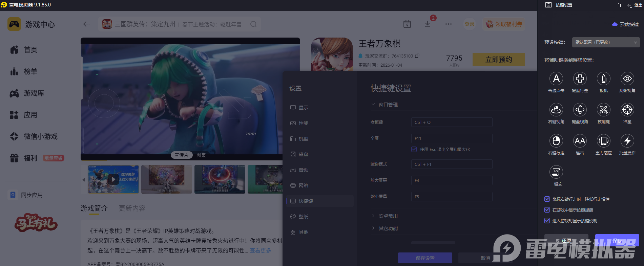Select the 连击 AA icon

[580, 141]
